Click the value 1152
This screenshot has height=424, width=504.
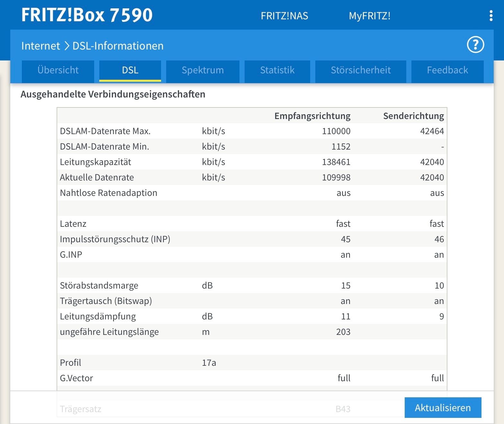click(x=341, y=147)
